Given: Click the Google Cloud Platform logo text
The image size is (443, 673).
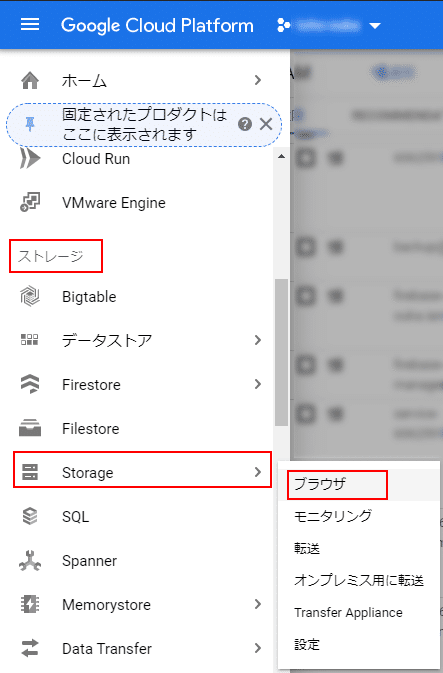Looking at the screenshot, I should click(157, 25).
